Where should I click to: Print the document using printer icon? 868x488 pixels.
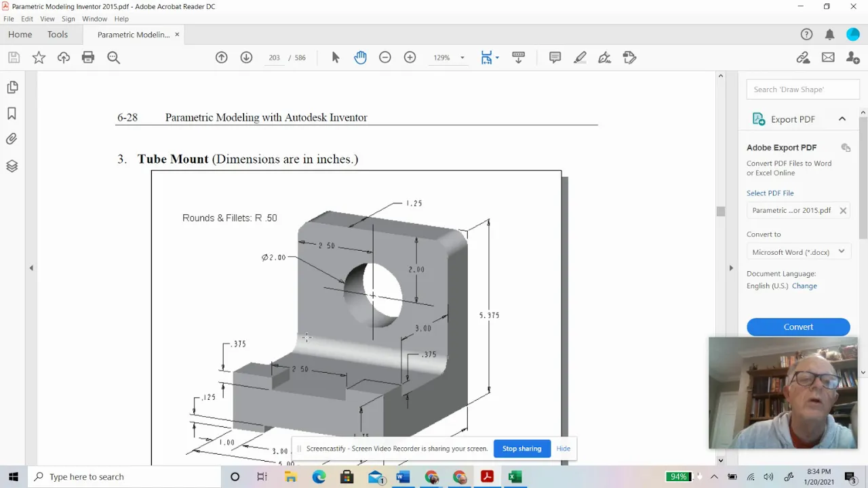click(88, 58)
